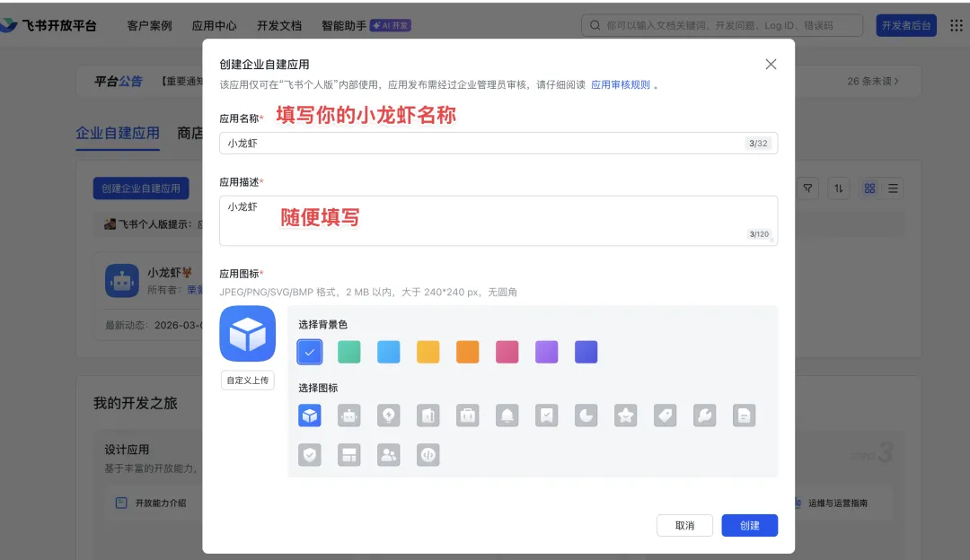The width and height of the screenshot is (970, 560).
Task: Cancel with the 取消 button
Action: tap(684, 525)
